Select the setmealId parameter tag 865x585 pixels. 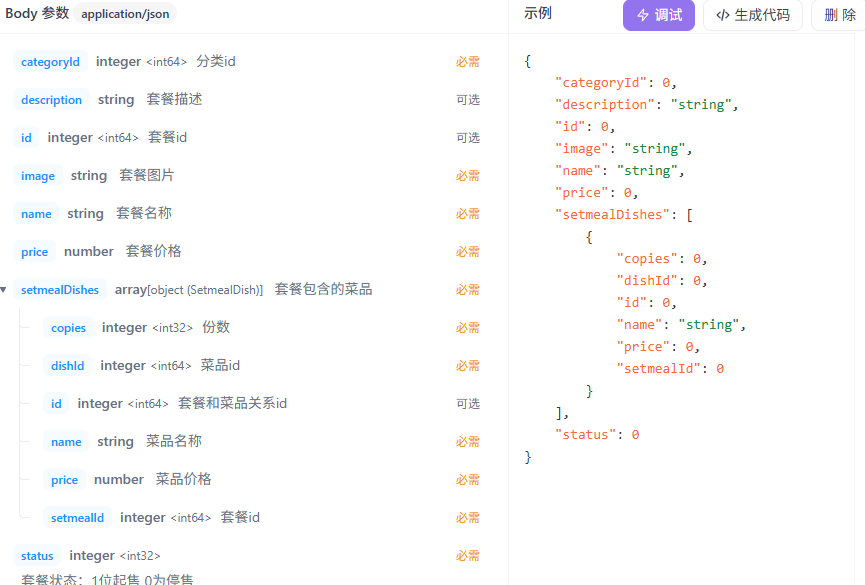click(77, 518)
